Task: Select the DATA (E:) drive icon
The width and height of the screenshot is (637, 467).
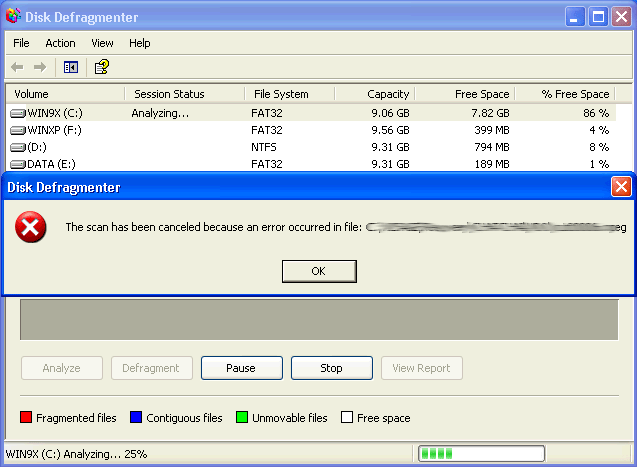Action: (x=18, y=164)
